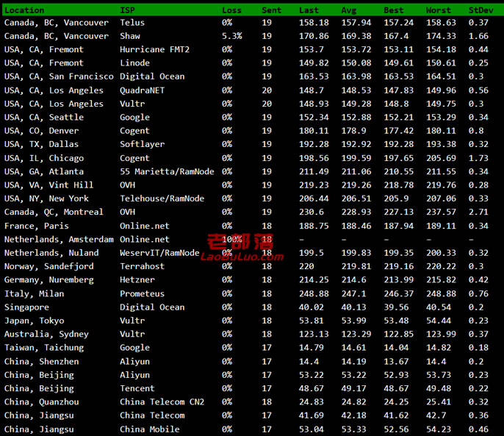Click the 158.18 last value for Telus
Screen dimensions: 504x436
(314, 23)
